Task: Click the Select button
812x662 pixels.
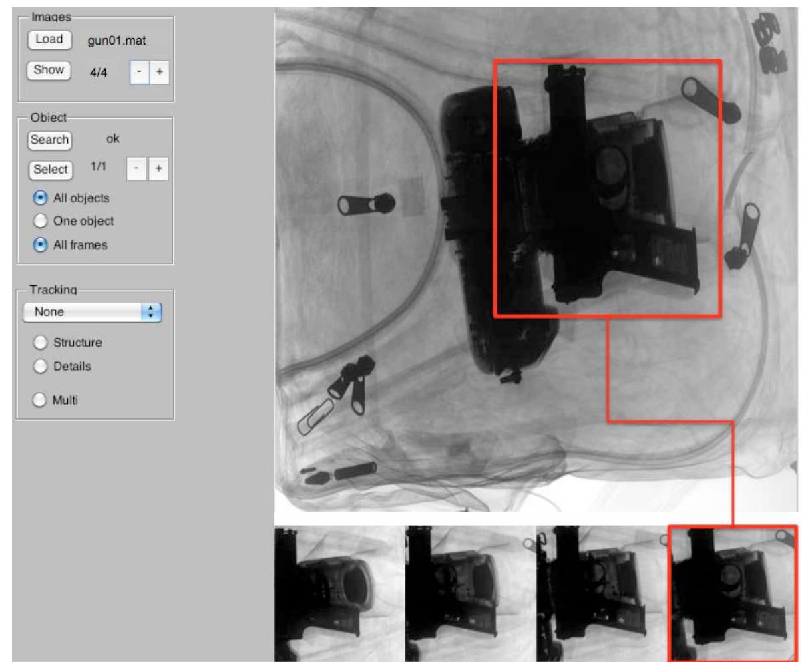Action: pyautogui.click(x=51, y=170)
